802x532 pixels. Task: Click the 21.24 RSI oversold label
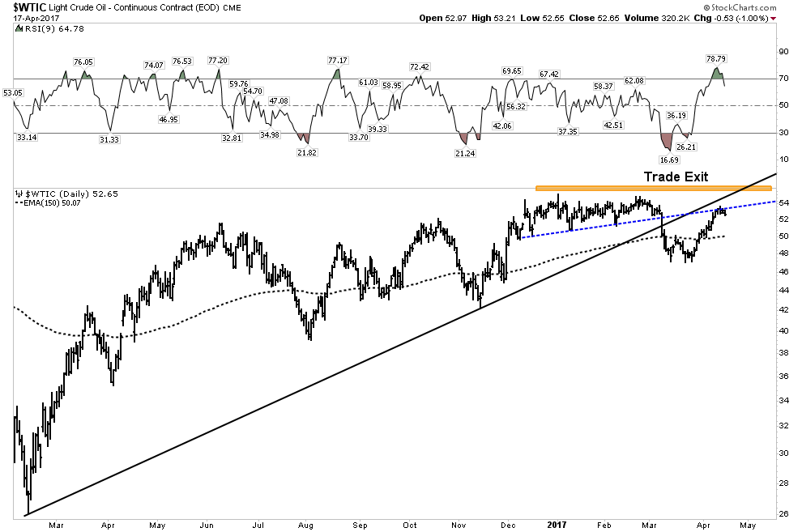tap(464, 153)
